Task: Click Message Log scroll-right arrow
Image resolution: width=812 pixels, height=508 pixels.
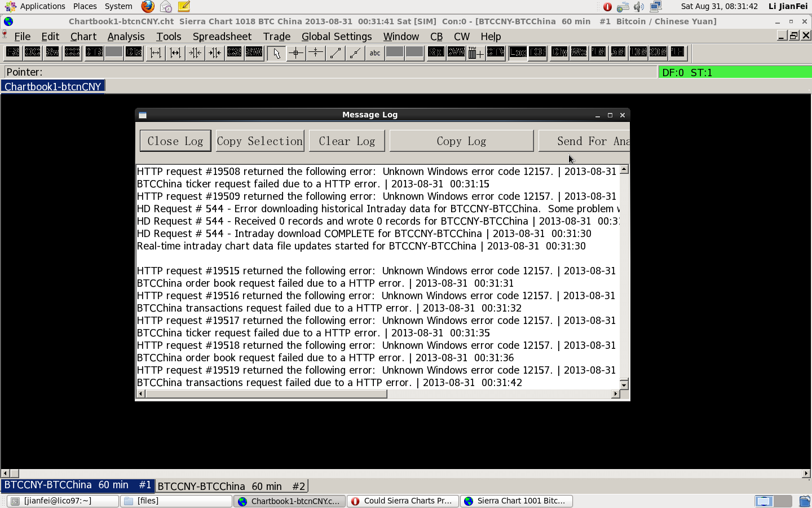Action: [615, 394]
